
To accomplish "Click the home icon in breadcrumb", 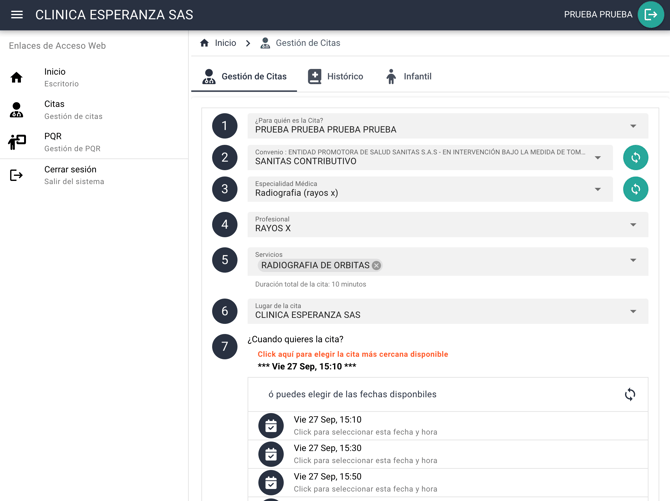I will pyautogui.click(x=205, y=43).
